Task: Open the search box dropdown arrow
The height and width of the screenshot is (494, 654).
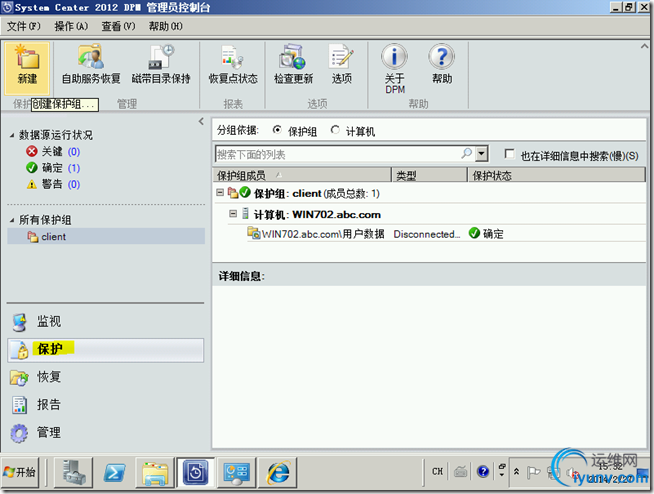Action: coord(482,154)
